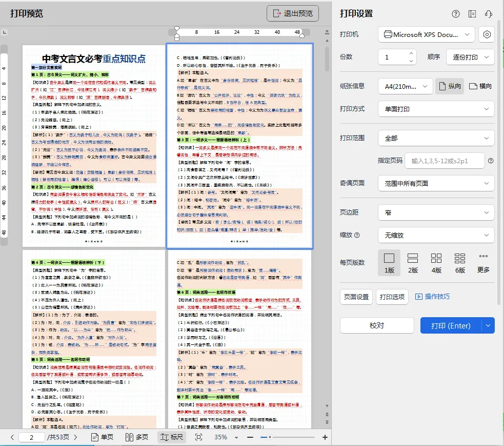Image resolution: width=504 pixels, height=446 pixels.
Task: Open printer dropdown Microsoft XPS Document
Action: (426, 34)
